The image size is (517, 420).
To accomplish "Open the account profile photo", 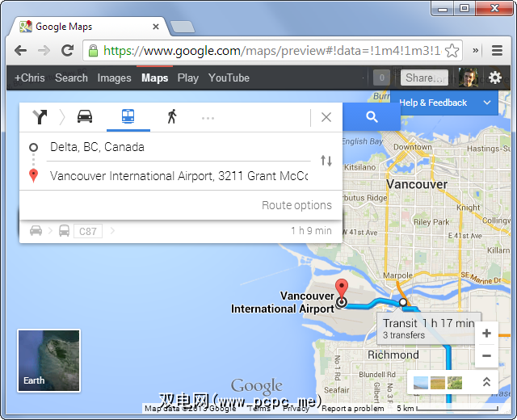I will [x=469, y=78].
